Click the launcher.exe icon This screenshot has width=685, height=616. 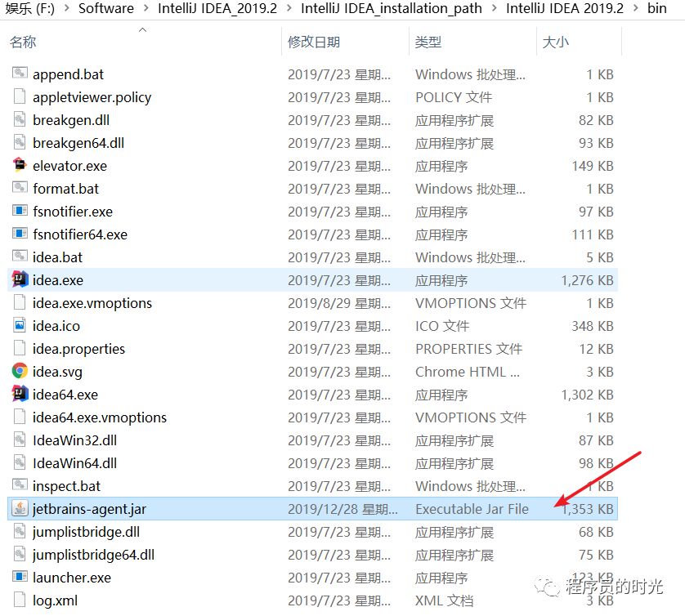click(x=20, y=577)
